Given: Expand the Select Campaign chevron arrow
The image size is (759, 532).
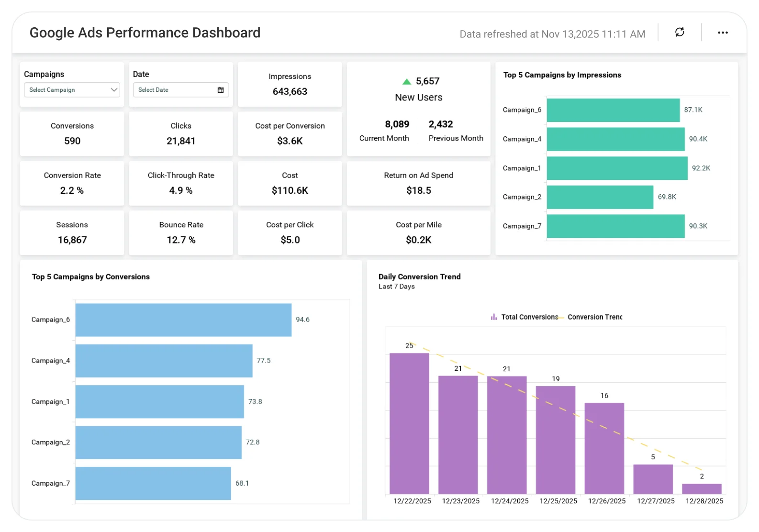Looking at the screenshot, I should click(x=114, y=90).
